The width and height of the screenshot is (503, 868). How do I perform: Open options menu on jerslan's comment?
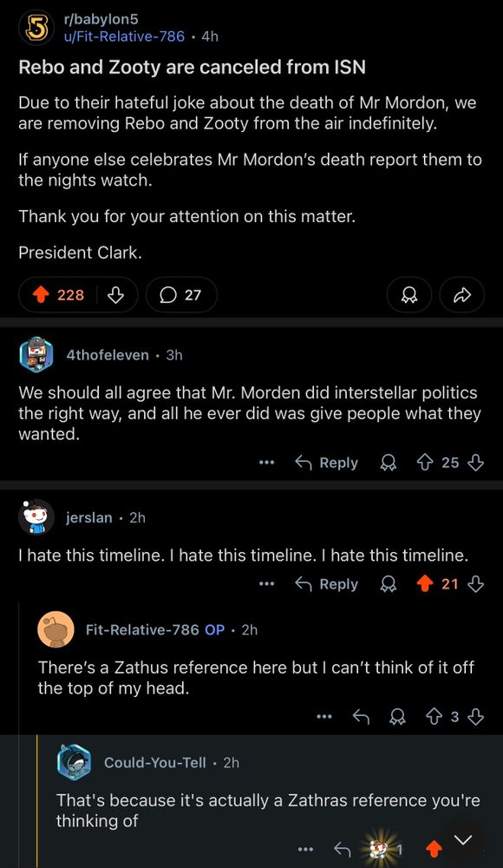click(266, 583)
